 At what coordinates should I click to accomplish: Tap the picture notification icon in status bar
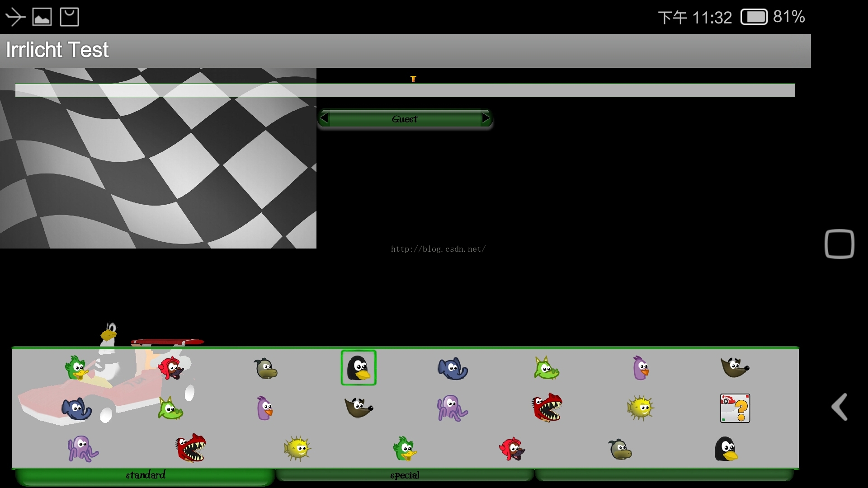tap(42, 17)
